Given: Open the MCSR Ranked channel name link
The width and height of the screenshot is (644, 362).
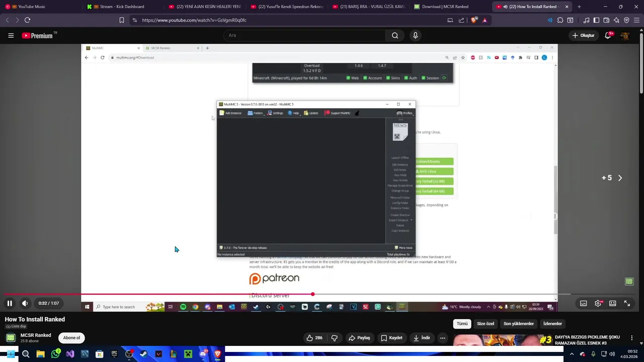Looking at the screenshot, I should [x=36, y=335].
